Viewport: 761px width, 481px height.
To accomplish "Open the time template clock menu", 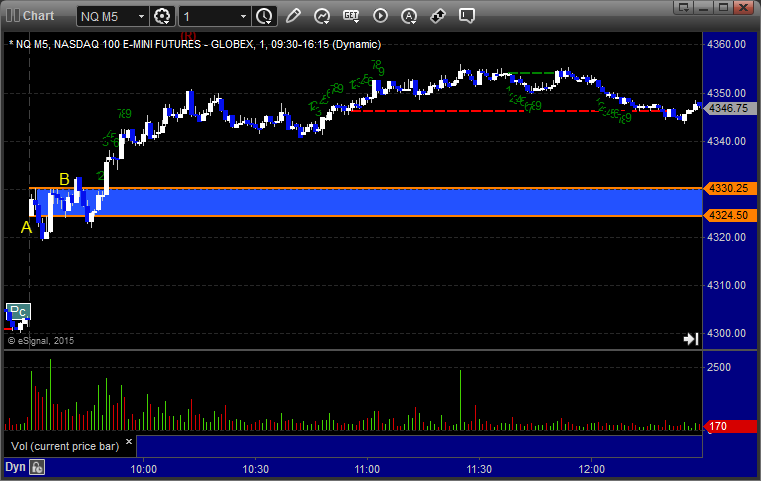I will click(x=265, y=16).
